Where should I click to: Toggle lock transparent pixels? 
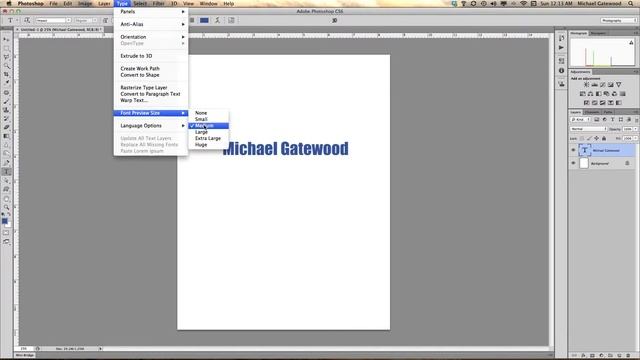(x=582, y=138)
